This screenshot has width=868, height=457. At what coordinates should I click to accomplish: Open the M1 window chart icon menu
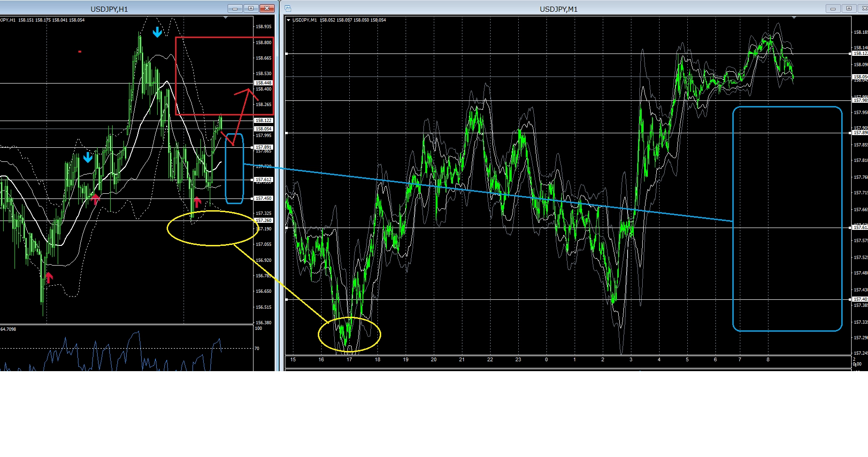pyautogui.click(x=288, y=8)
